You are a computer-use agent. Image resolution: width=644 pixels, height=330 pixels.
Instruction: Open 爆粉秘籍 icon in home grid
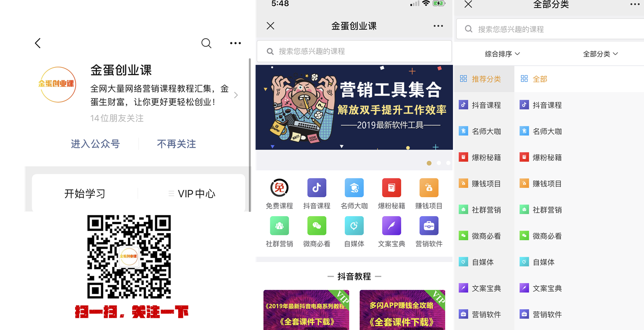[392, 194]
